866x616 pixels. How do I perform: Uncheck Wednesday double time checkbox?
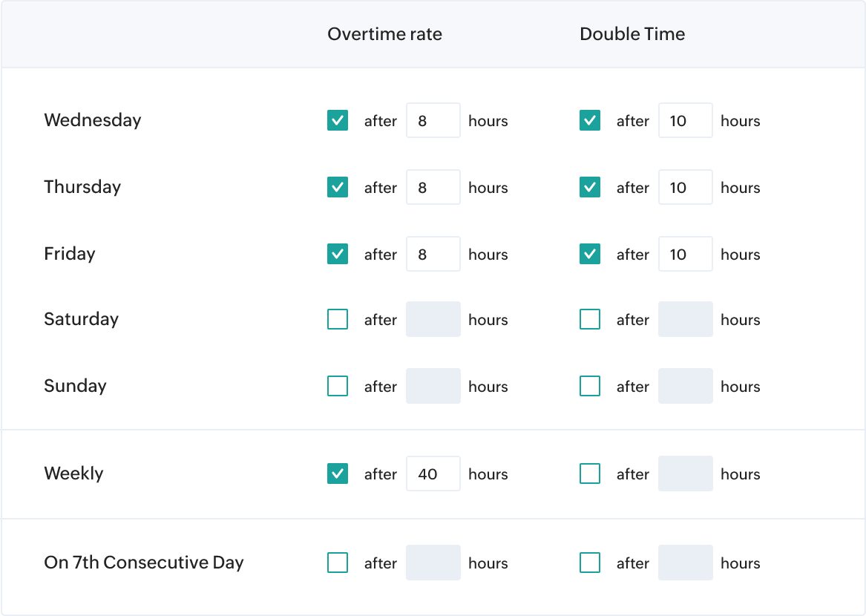pos(590,120)
